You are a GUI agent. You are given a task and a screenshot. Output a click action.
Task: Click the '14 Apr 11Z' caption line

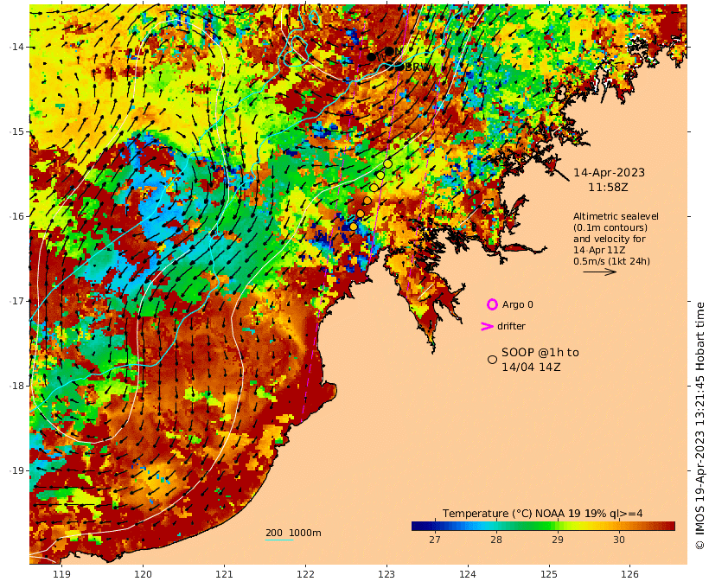pos(599,250)
